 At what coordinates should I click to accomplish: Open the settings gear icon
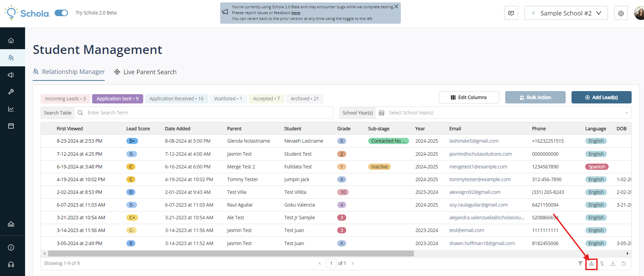621,13
